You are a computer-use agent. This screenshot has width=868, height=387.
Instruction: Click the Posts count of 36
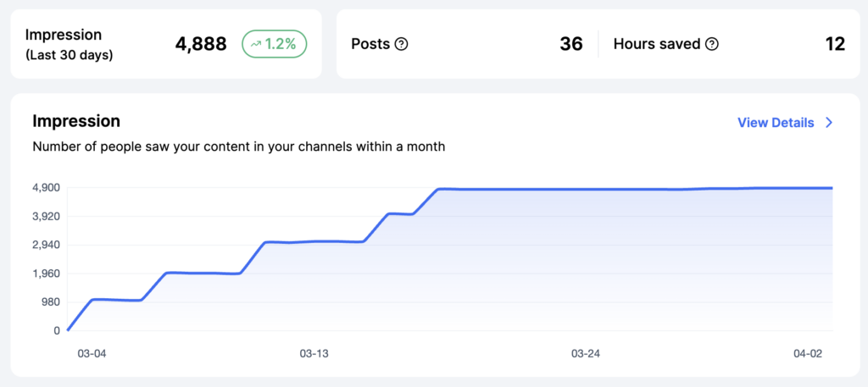click(x=571, y=44)
